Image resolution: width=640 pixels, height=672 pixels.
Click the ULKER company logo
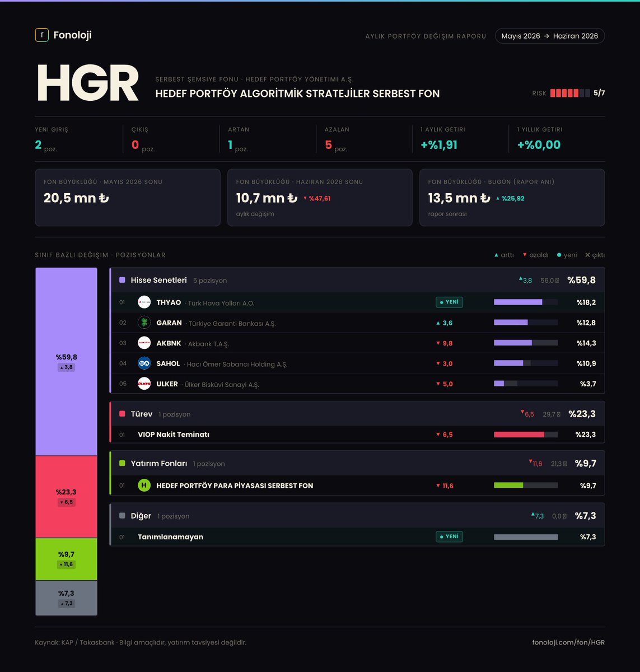point(144,384)
